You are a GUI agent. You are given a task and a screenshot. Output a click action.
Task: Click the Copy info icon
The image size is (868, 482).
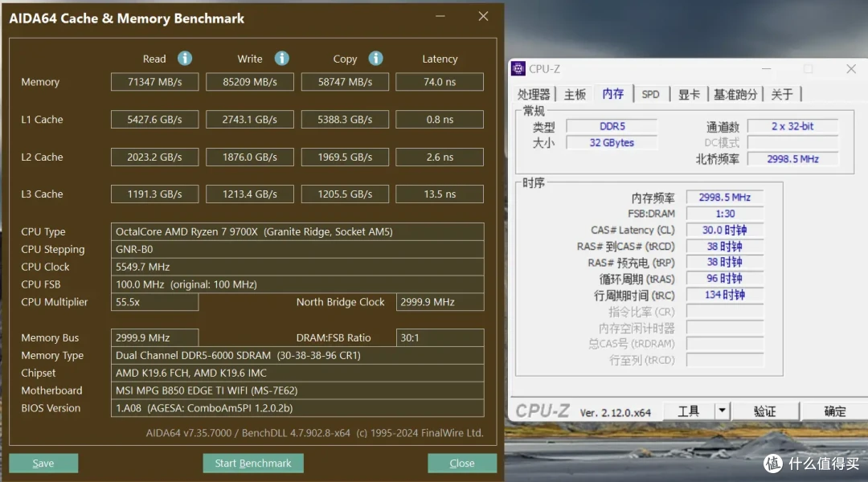[376, 58]
